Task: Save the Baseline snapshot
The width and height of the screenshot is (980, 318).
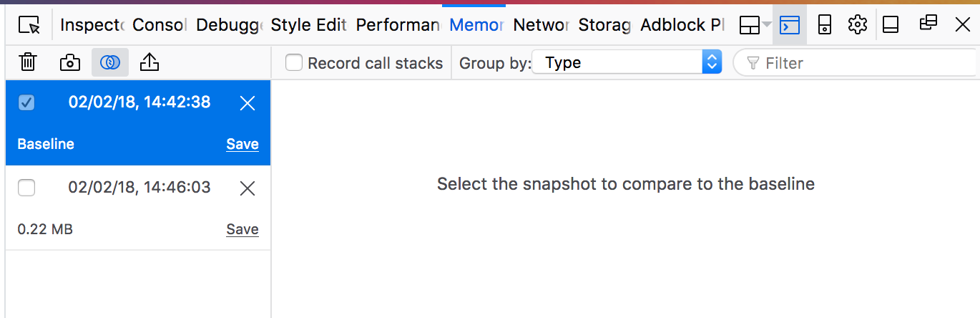Action: click(x=242, y=144)
